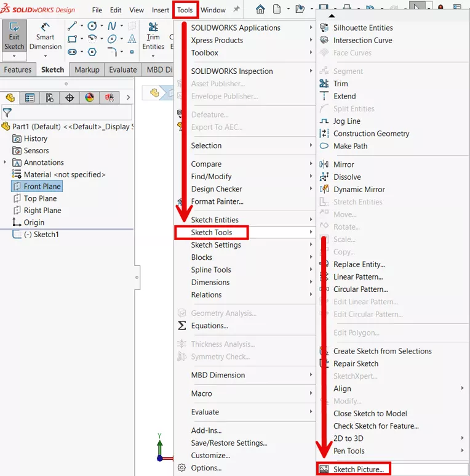Open the Circle tool dropdown arrow
Viewport: 470px width, 476px height.
pos(102,26)
